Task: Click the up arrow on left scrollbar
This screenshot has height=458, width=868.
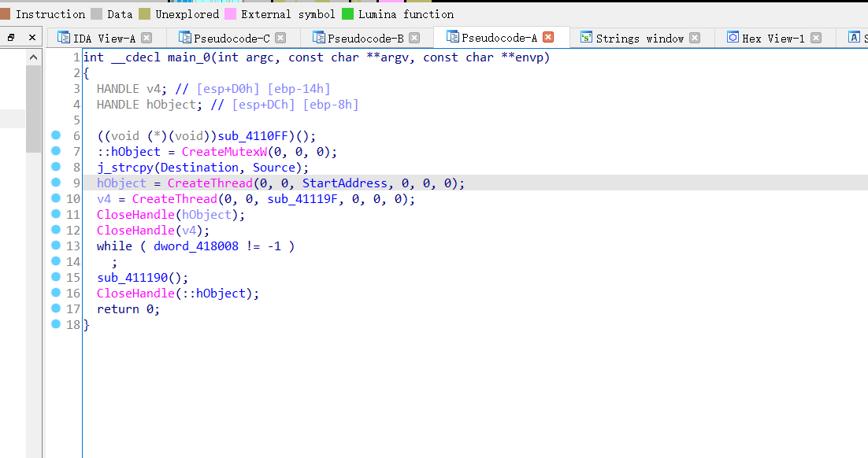Action: pyautogui.click(x=33, y=56)
